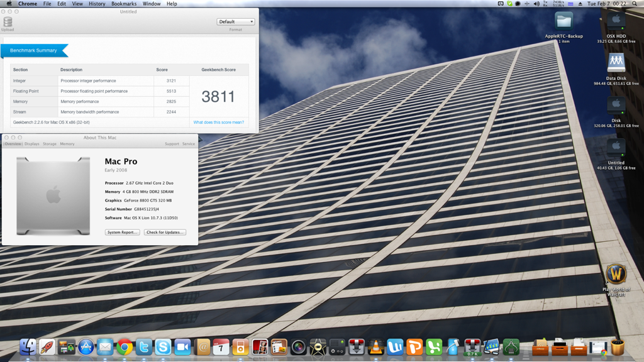The width and height of the screenshot is (644, 362).
Task: Select the Overview tab
Action: (13, 144)
